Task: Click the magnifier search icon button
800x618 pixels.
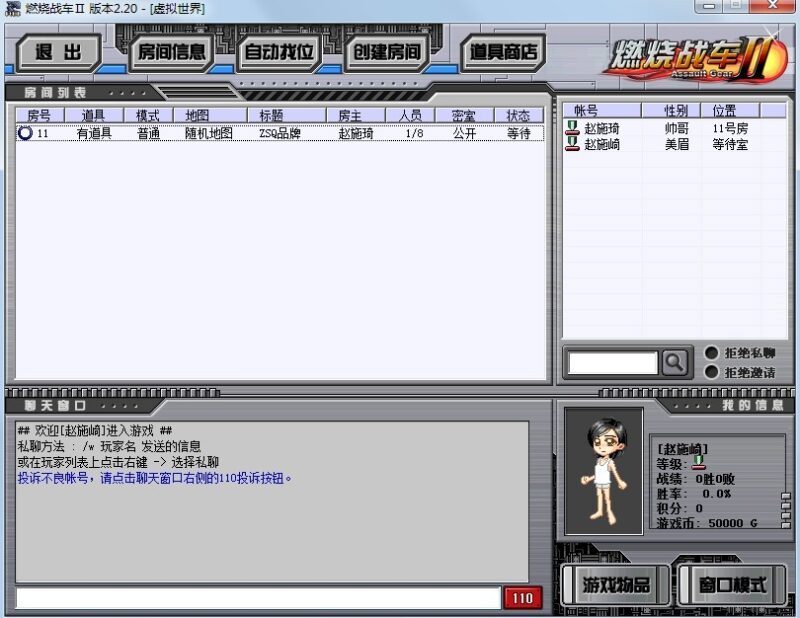Action: click(676, 362)
